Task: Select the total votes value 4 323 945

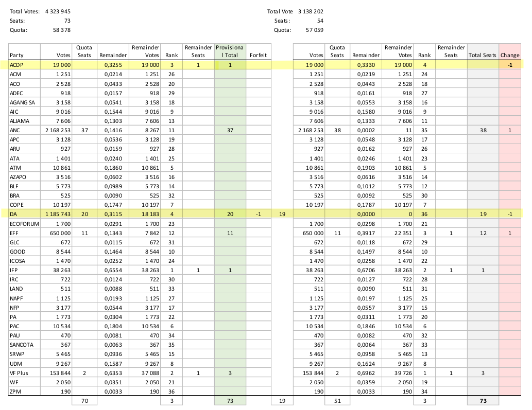Action: [x=58, y=11]
